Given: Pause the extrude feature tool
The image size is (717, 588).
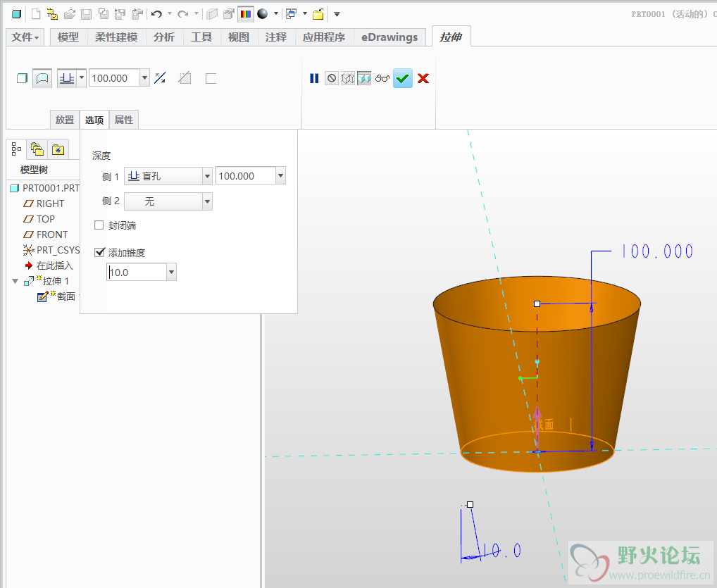Looking at the screenshot, I should 314,78.
